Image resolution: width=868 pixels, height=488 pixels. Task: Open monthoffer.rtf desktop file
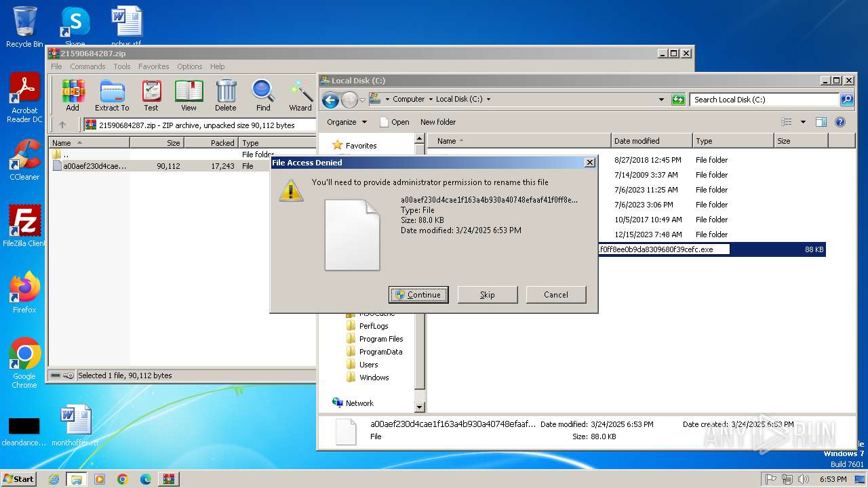(x=75, y=426)
